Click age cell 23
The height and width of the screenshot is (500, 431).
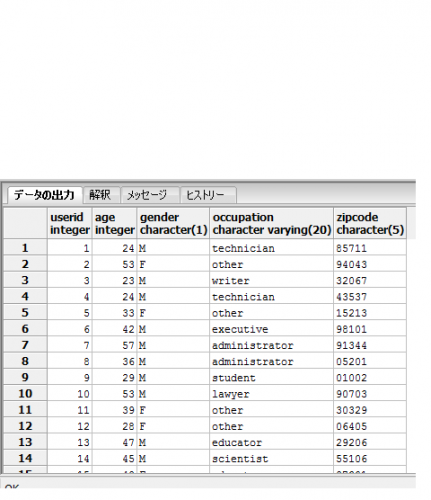[114, 280]
